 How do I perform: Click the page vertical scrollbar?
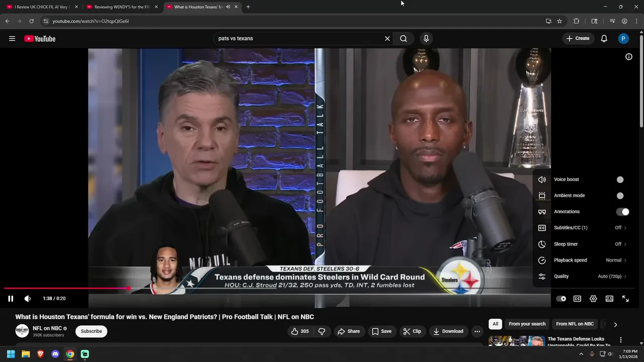(x=641, y=80)
